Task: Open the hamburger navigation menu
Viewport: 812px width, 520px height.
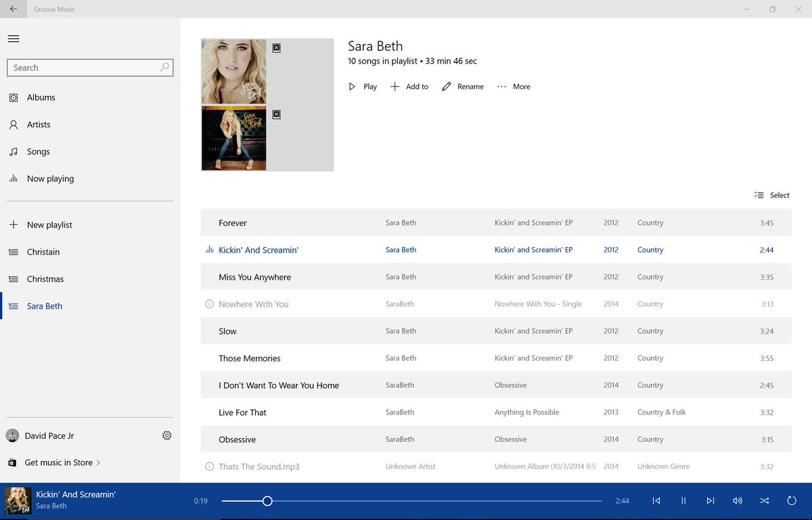Action: coord(14,39)
